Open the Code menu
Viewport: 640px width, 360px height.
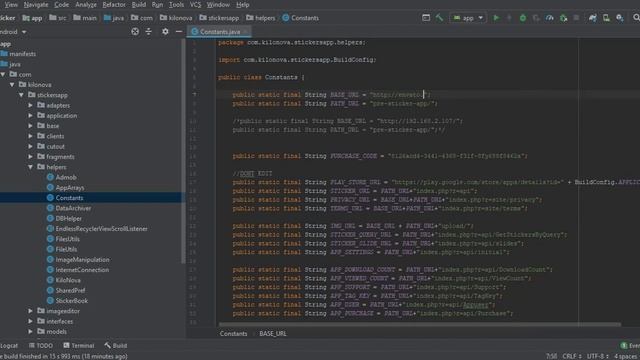coord(61,4)
